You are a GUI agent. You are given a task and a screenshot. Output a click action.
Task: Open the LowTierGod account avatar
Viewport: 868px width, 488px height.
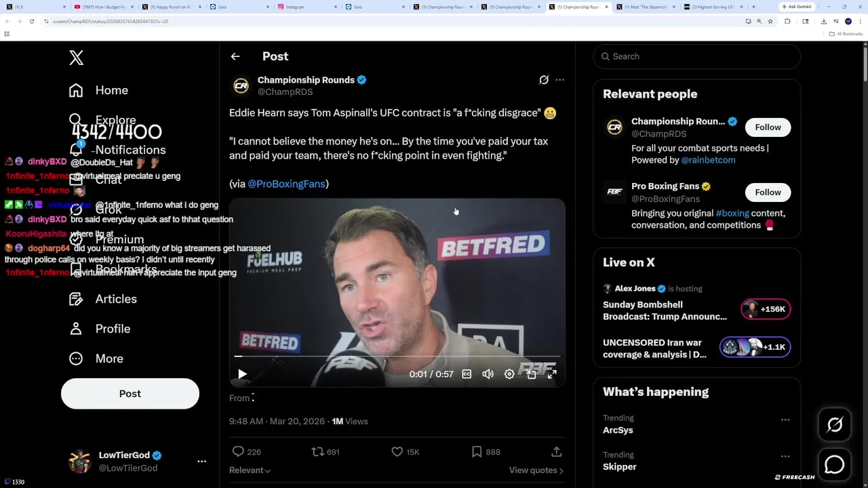[x=80, y=462]
